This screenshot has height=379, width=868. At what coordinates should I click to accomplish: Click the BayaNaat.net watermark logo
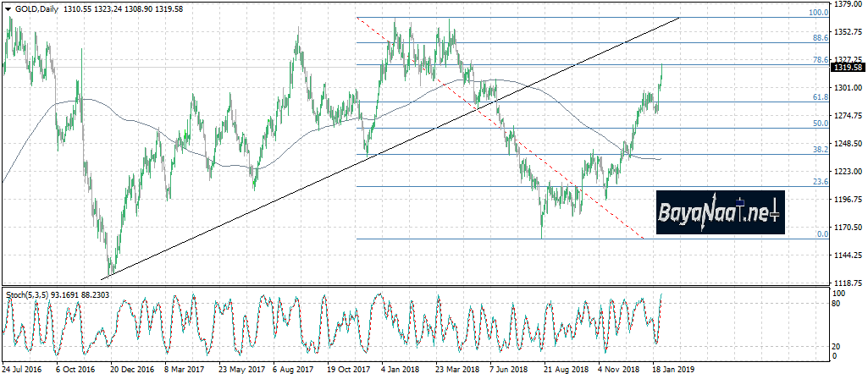[721, 212]
